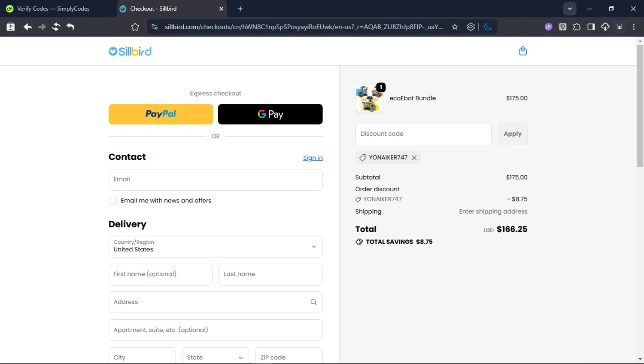Click the undo arrow in browser toolbar
This screenshot has width=644, height=364.
pos(70,27)
